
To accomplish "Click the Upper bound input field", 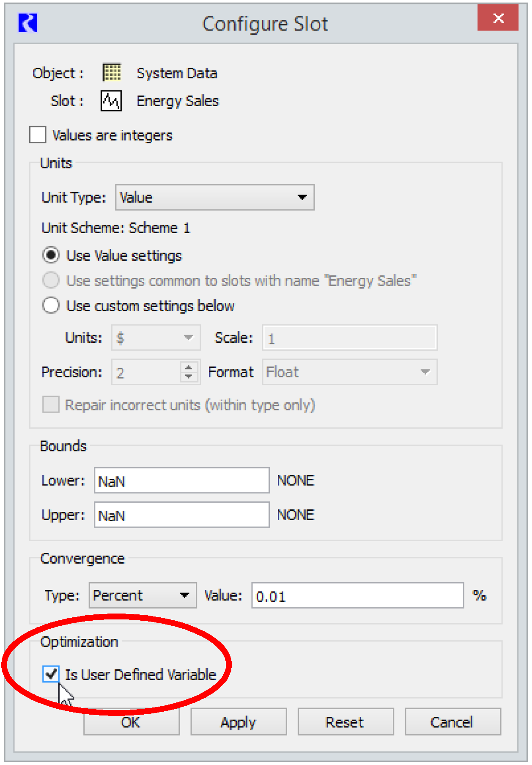I will click(x=181, y=515).
